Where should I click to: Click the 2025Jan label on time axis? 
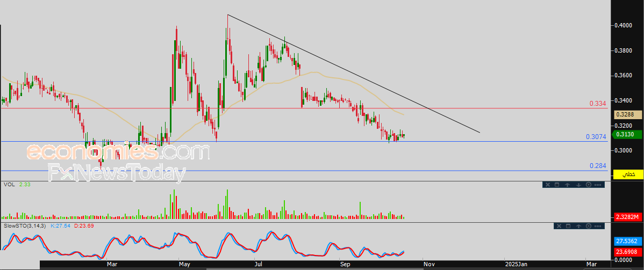(516, 265)
